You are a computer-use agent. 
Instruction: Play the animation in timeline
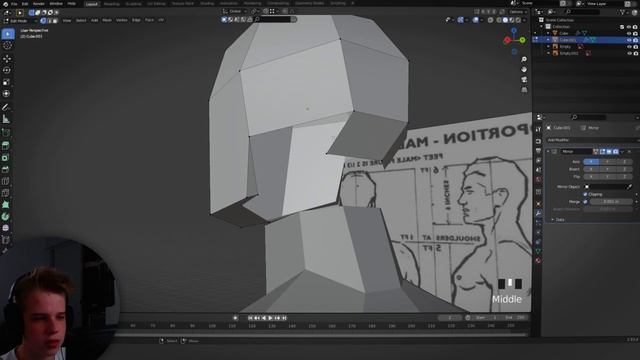click(270, 318)
